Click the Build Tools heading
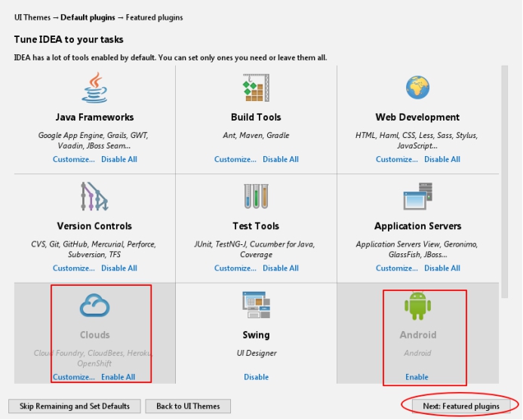Viewport: 523px width, 420px height. 256,118
